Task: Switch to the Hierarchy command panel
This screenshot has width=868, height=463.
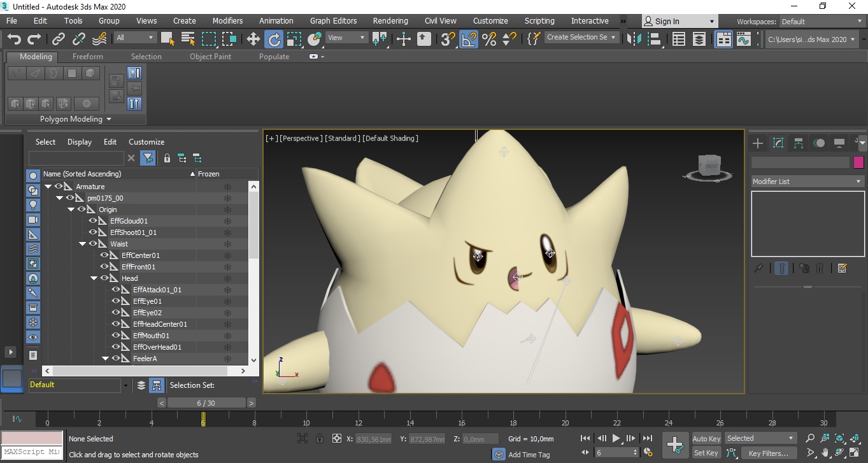Action: (x=799, y=143)
